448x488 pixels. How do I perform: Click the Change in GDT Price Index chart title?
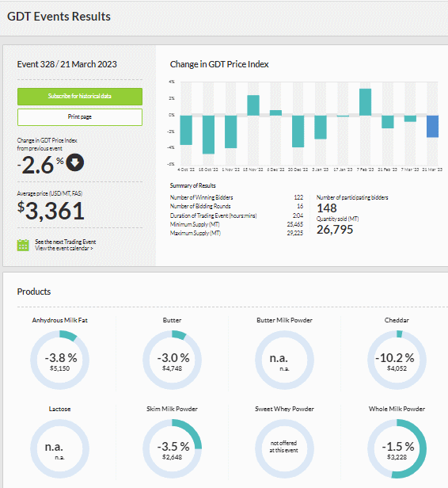(x=219, y=64)
